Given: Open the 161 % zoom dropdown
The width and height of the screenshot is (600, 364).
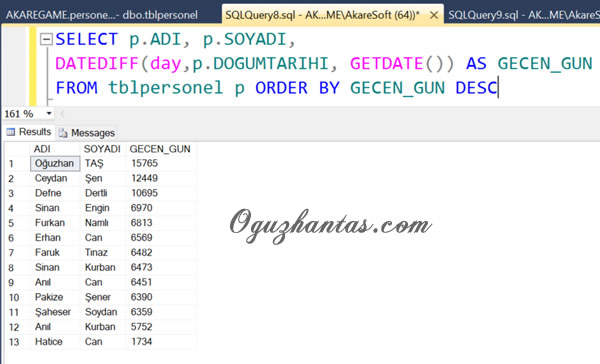Looking at the screenshot, I should [x=49, y=113].
